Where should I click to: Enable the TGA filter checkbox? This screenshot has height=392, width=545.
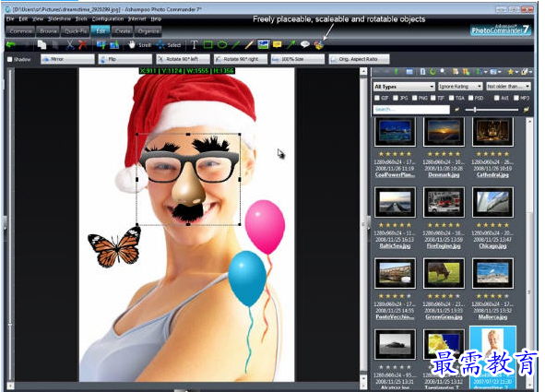coord(452,98)
